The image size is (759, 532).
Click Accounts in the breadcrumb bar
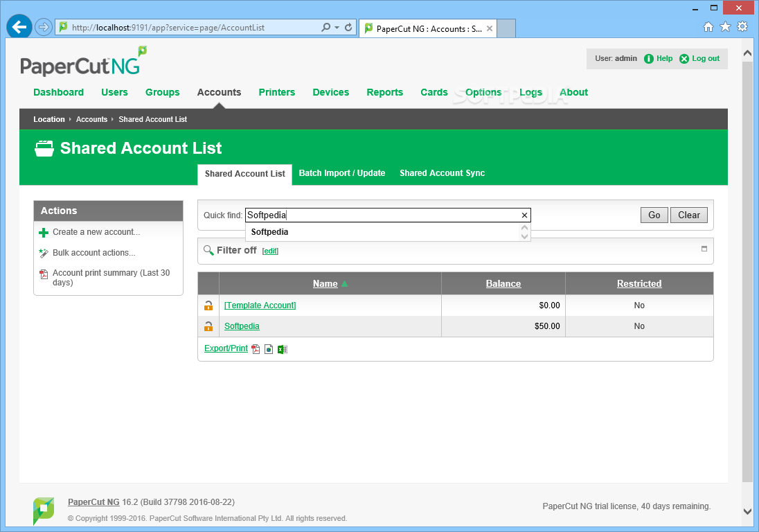click(x=91, y=119)
